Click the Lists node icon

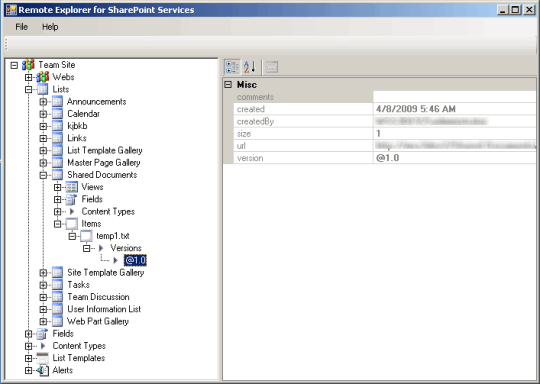pyautogui.click(x=43, y=89)
